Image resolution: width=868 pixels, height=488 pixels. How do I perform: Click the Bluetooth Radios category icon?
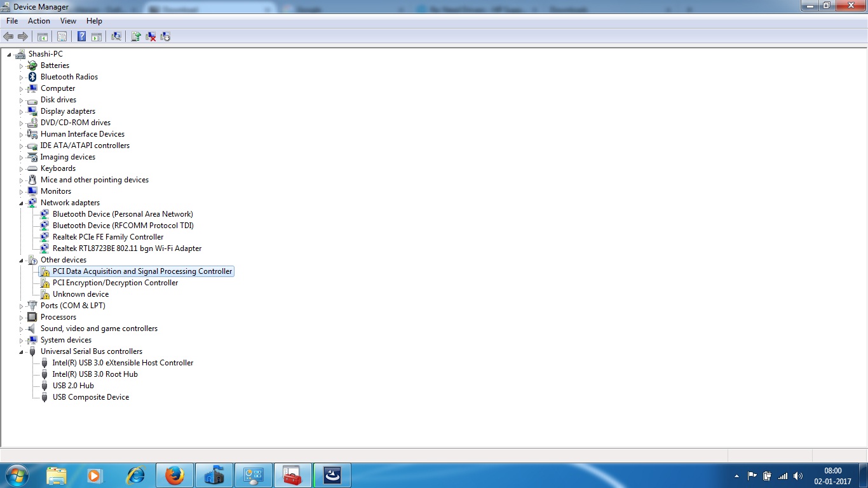32,77
